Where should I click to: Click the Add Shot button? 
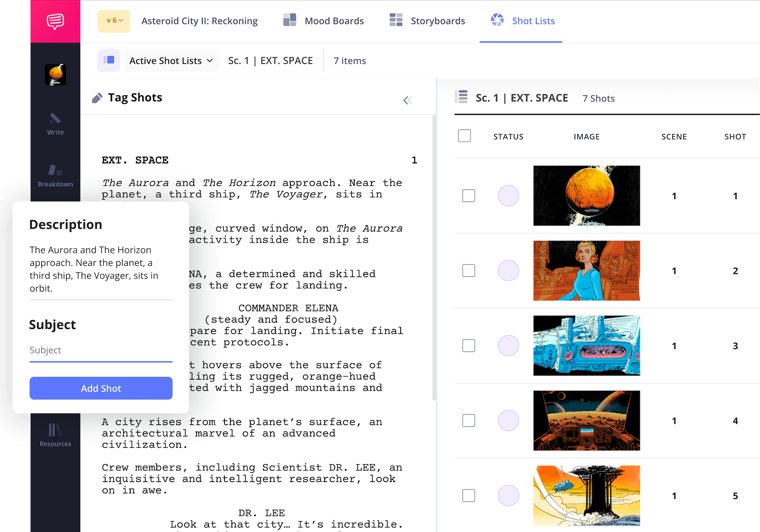click(101, 388)
